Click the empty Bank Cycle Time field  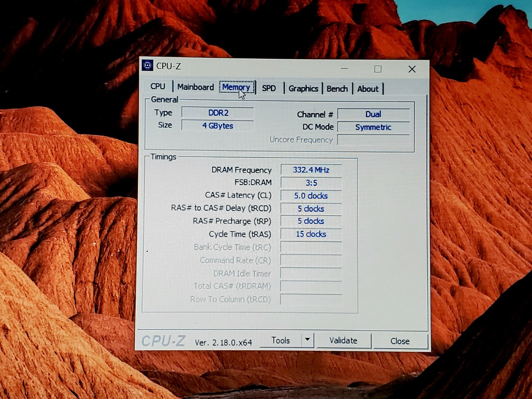click(311, 247)
